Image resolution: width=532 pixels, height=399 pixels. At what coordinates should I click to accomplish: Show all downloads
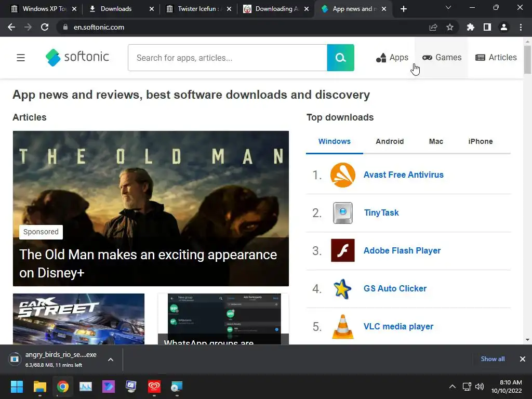(493, 359)
